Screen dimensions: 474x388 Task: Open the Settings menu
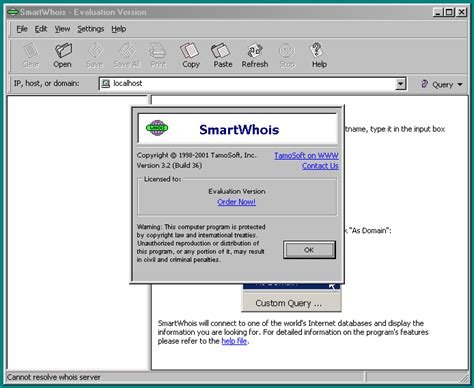coord(91,29)
